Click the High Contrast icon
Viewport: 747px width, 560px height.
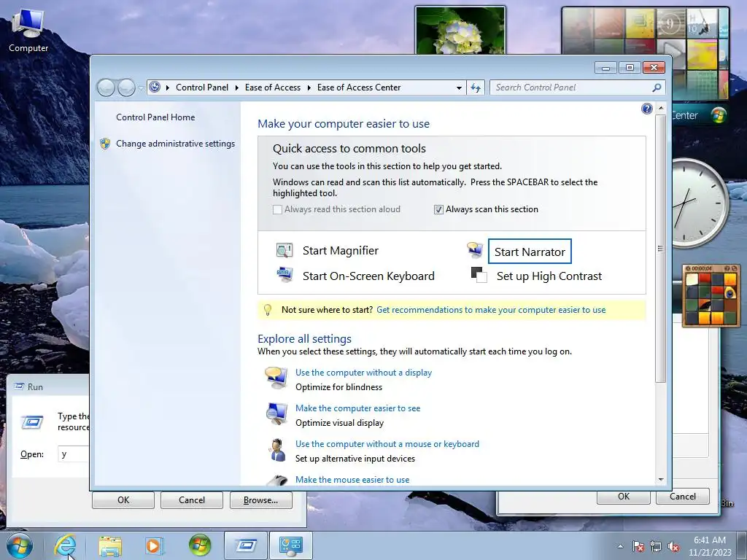click(x=479, y=275)
